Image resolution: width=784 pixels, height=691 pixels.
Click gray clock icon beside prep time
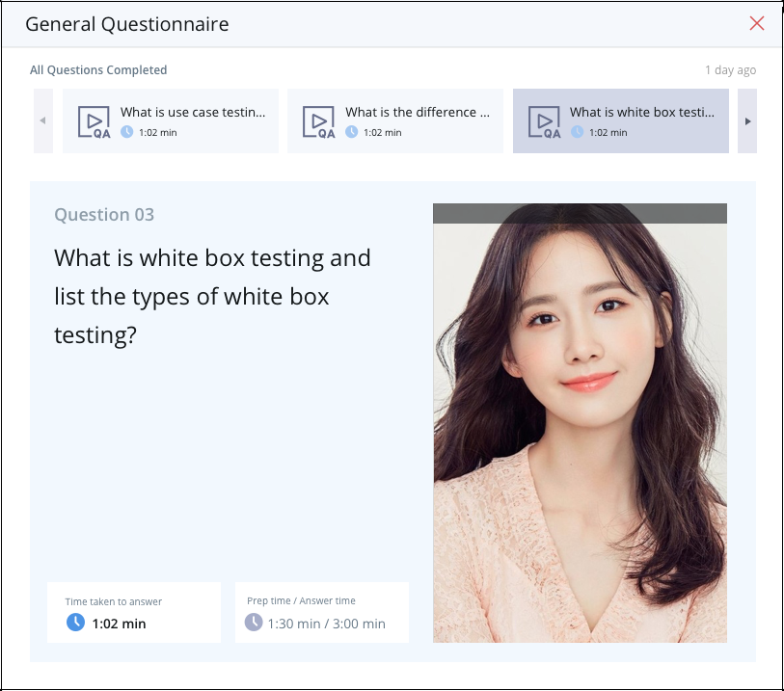254,623
